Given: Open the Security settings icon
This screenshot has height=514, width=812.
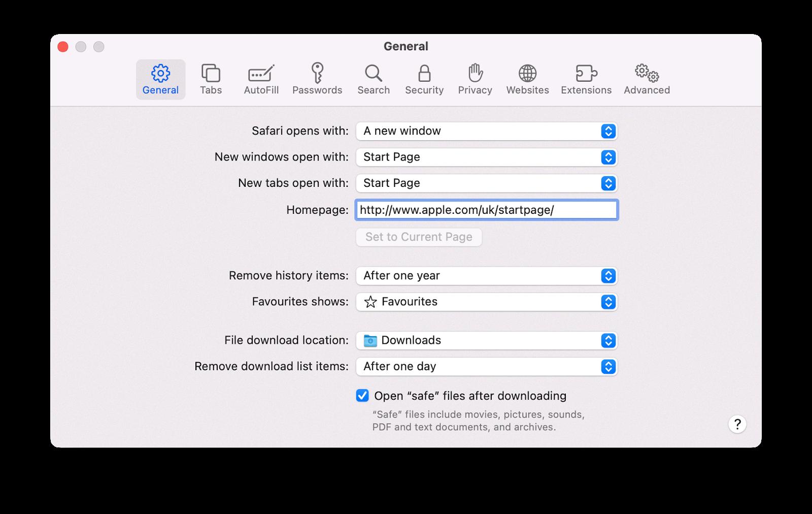Looking at the screenshot, I should pyautogui.click(x=424, y=79).
